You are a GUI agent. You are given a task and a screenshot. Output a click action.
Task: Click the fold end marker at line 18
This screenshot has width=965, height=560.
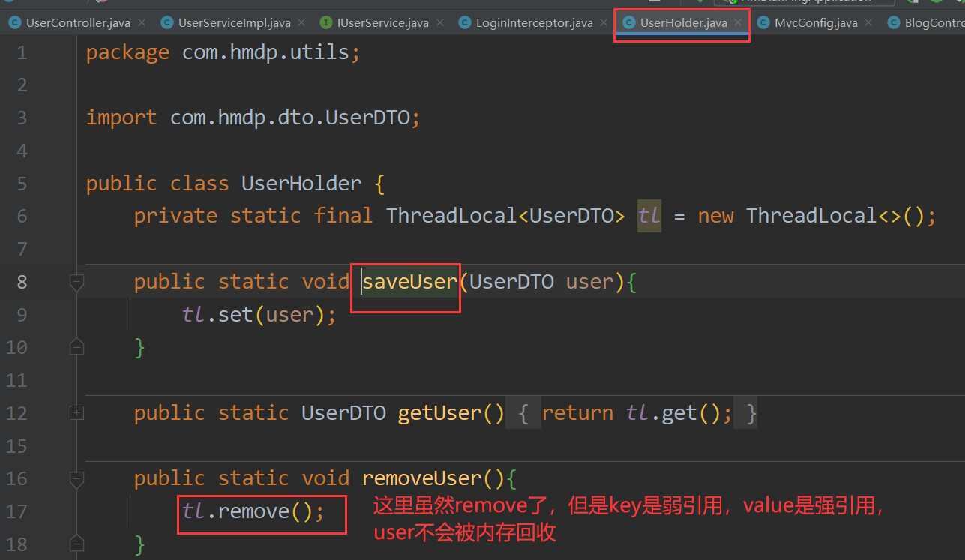click(x=76, y=543)
